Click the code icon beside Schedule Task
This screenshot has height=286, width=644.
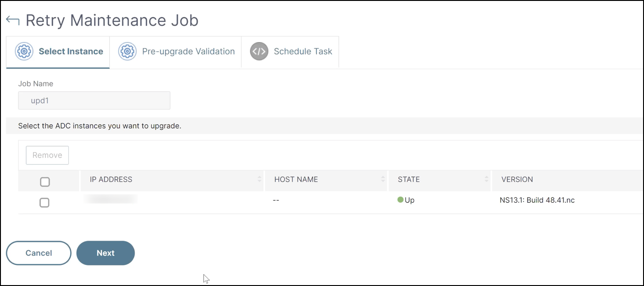[259, 51]
